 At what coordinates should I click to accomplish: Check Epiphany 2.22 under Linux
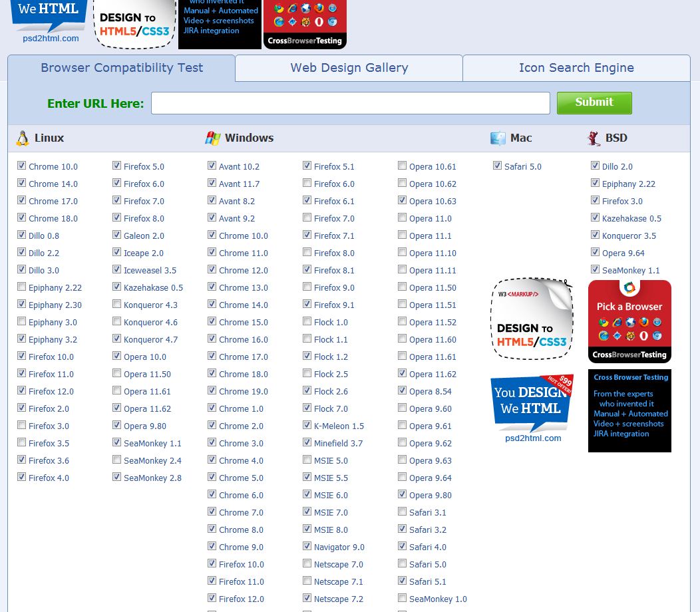point(22,286)
